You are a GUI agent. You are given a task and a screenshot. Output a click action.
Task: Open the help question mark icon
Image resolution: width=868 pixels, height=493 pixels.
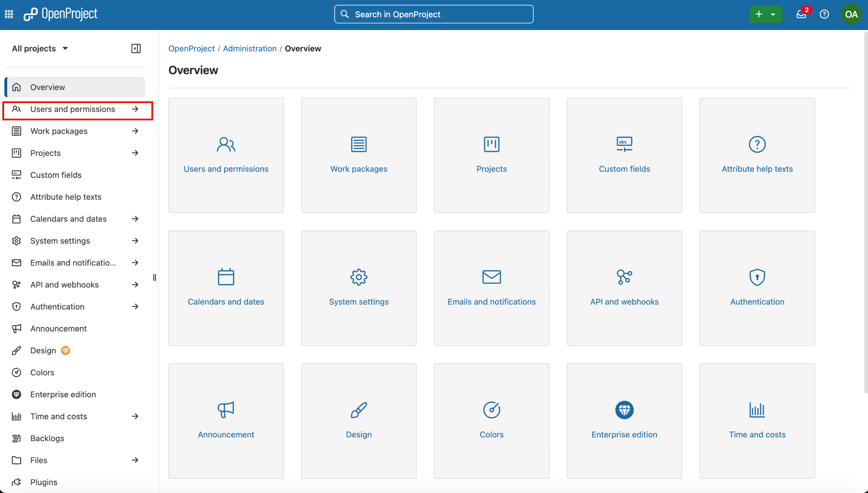tap(824, 14)
